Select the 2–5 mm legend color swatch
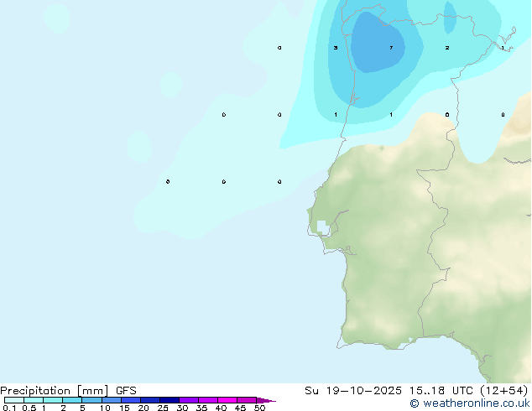Image resolution: width=532 pixels, height=411 pixels. [x=72, y=400]
